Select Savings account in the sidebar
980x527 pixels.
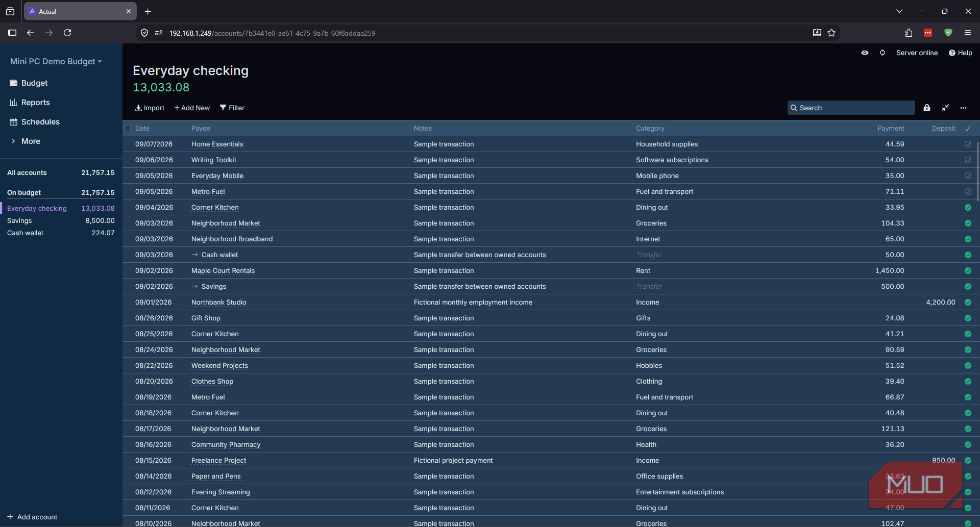coord(61,220)
